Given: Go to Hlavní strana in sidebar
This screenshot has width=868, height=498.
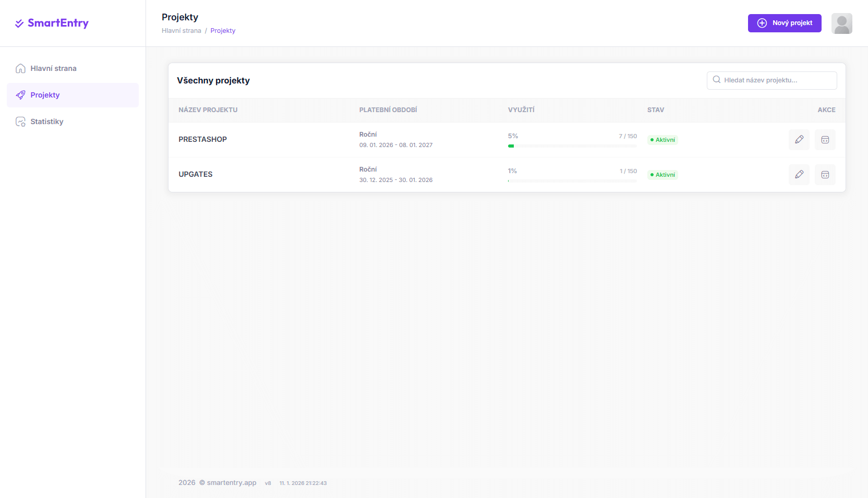Looking at the screenshot, I should [53, 68].
